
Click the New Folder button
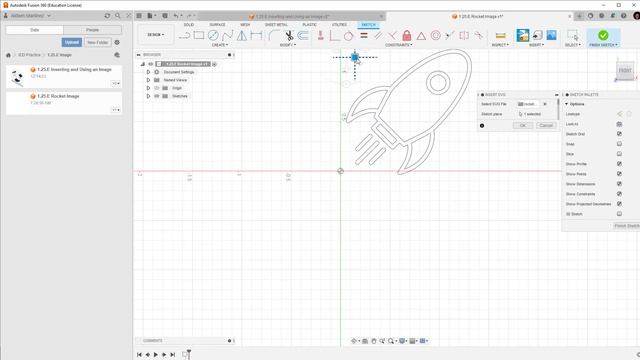[98, 42]
